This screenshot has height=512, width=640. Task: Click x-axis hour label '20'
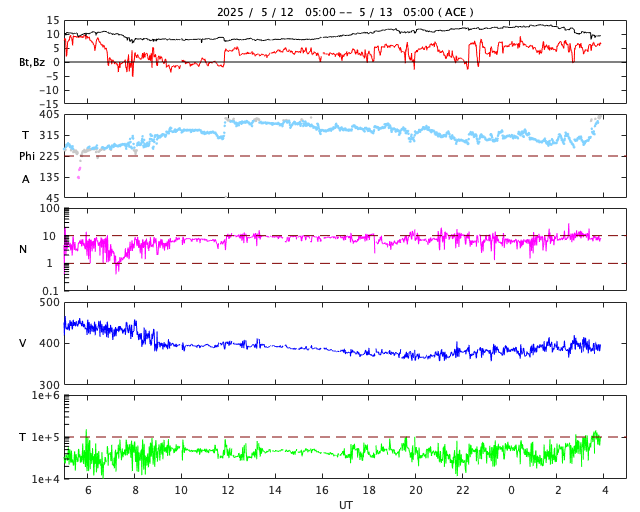pos(416,490)
